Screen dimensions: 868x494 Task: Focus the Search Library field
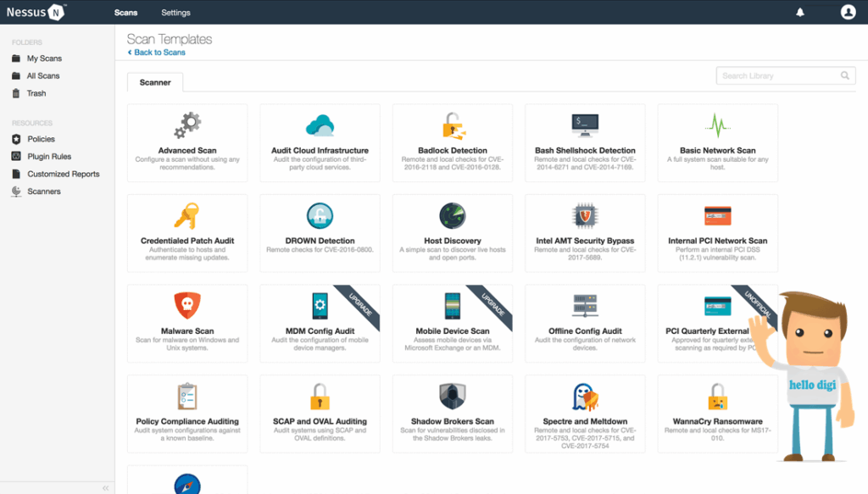786,75
